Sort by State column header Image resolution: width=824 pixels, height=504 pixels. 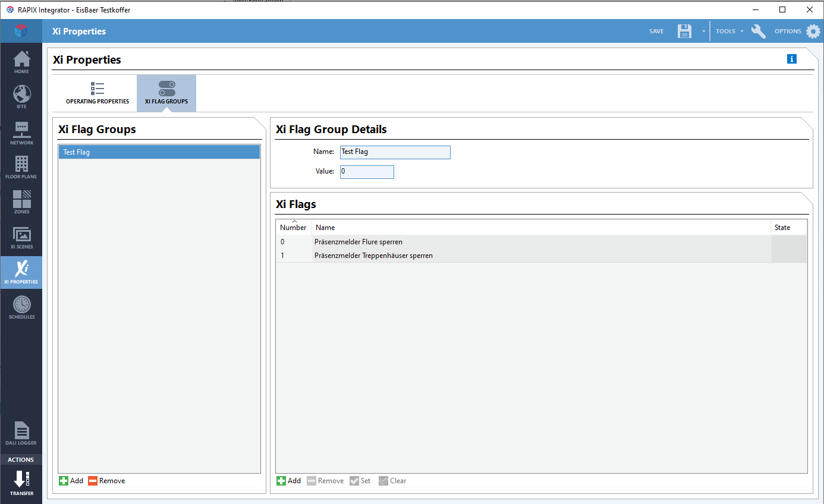[x=789, y=228]
